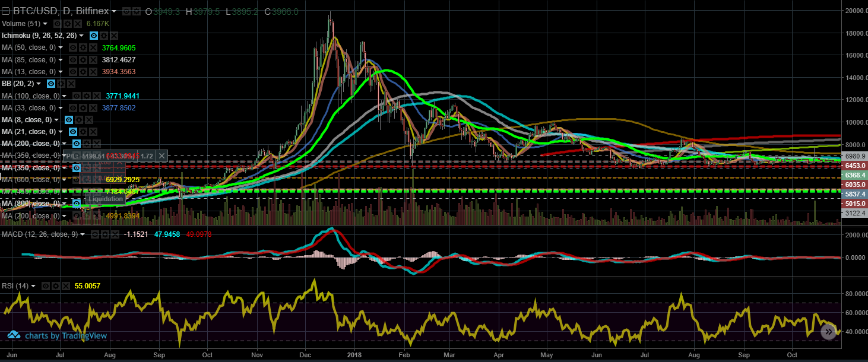Open the MACD (12, 26, close, 9) dropdown

coord(83,234)
